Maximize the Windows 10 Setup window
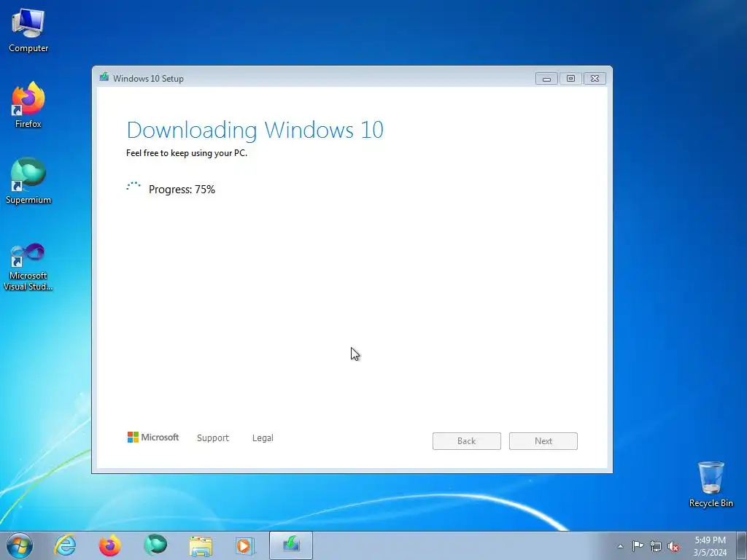 (x=570, y=79)
